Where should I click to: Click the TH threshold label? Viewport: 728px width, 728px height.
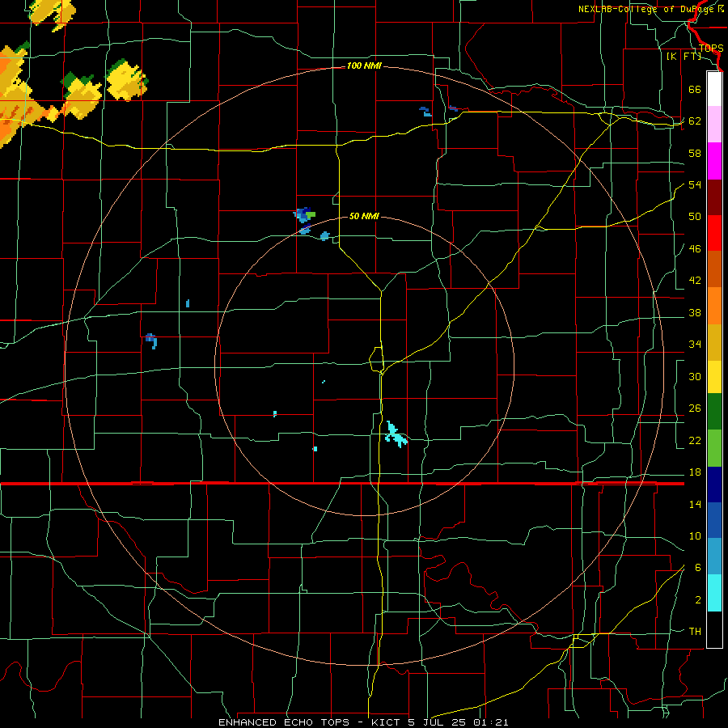coord(695,632)
